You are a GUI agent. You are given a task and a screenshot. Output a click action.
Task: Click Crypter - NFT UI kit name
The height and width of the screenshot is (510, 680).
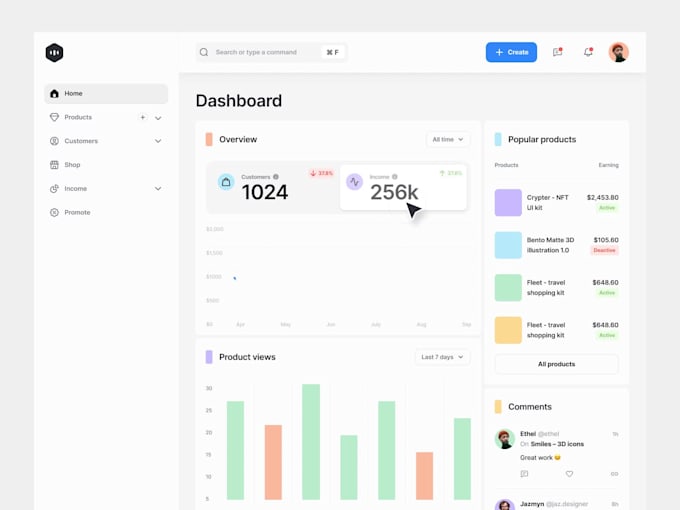[548, 203]
